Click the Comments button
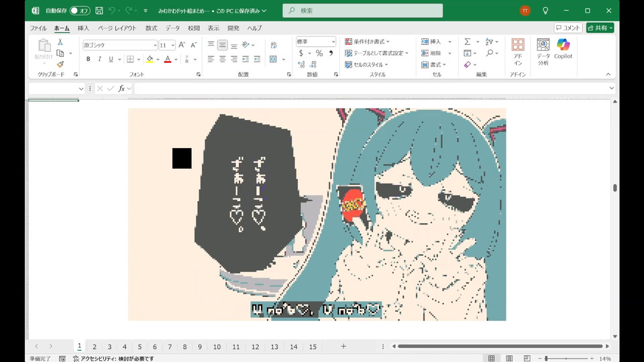 coord(568,27)
